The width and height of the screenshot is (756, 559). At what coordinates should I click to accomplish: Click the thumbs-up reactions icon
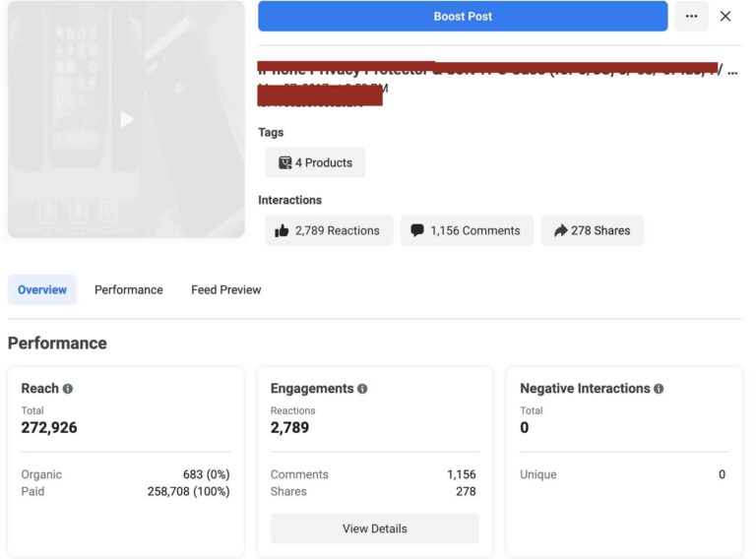(282, 230)
